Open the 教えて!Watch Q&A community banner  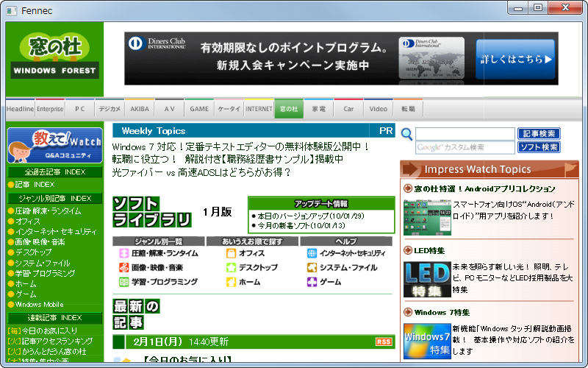pyautogui.click(x=54, y=145)
